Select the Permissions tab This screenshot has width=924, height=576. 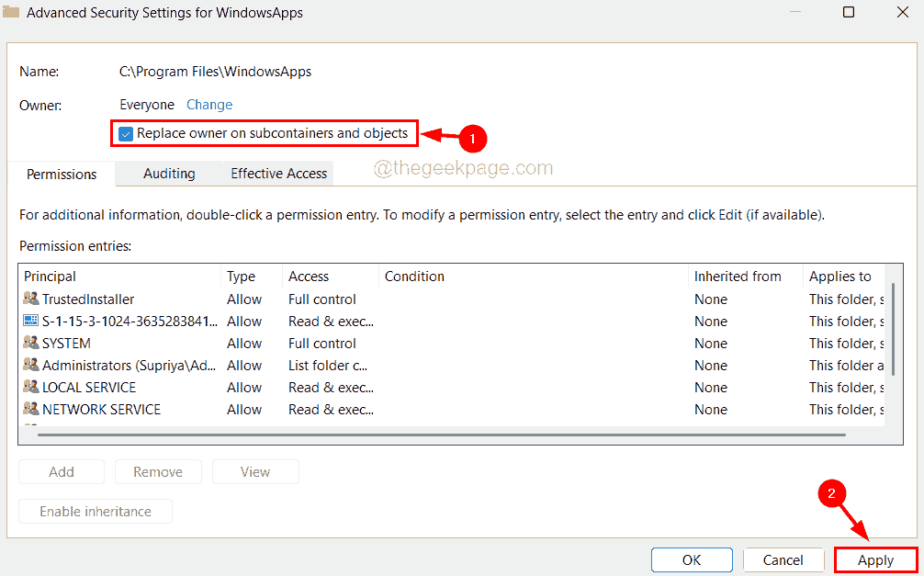click(x=61, y=173)
